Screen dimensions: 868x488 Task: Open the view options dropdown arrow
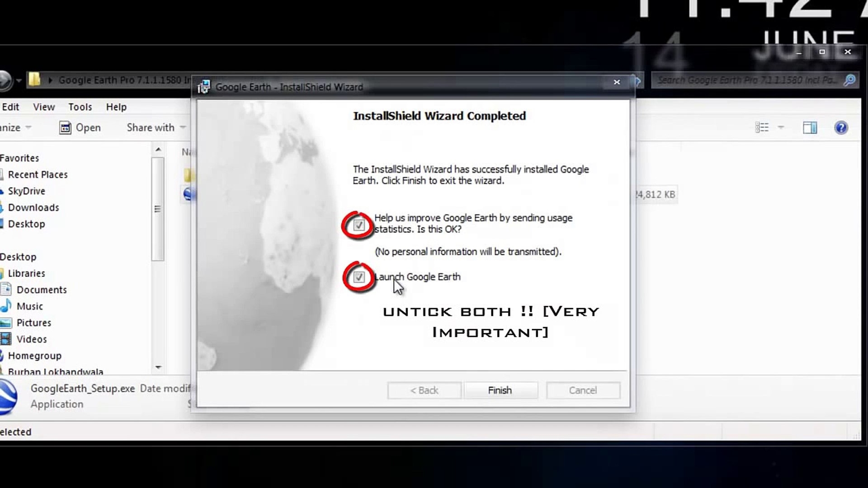click(781, 128)
